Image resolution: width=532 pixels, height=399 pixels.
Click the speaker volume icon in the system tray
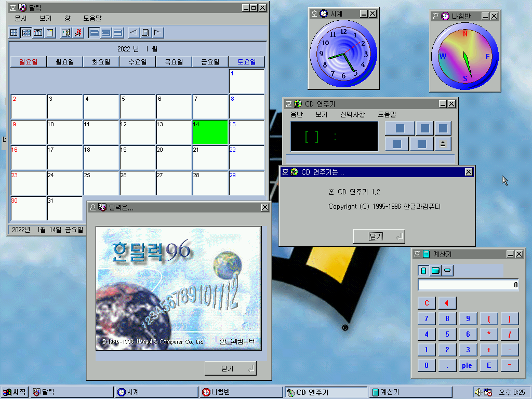click(x=478, y=392)
